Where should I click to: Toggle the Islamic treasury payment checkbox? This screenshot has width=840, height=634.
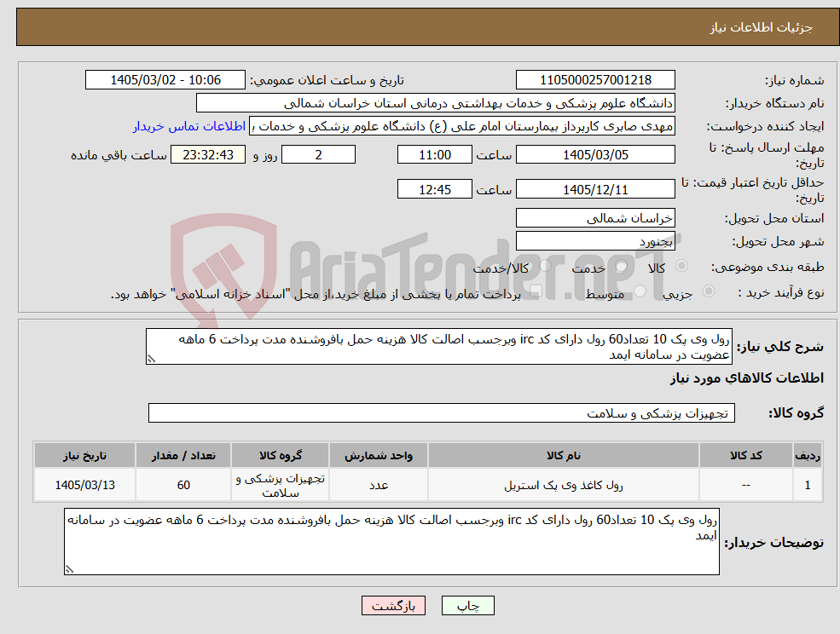(x=535, y=291)
